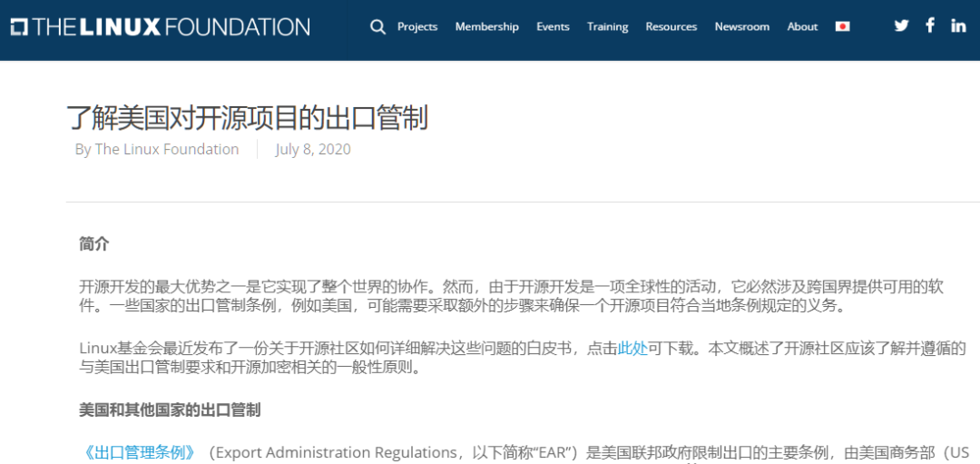Open the Newsroom menu
The image size is (980, 464).
pyautogui.click(x=742, y=27)
